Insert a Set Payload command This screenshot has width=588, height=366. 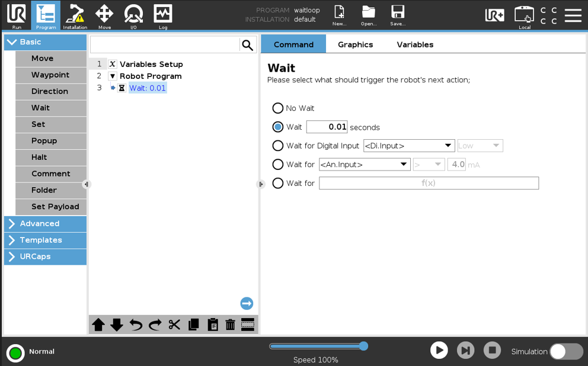(51, 207)
